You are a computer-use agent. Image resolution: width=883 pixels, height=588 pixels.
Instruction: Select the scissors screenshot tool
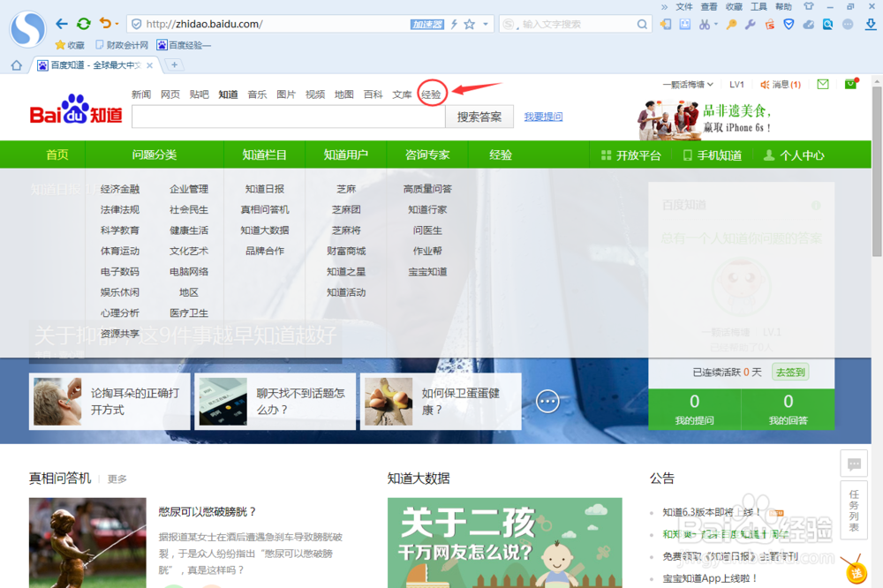coord(704,24)
